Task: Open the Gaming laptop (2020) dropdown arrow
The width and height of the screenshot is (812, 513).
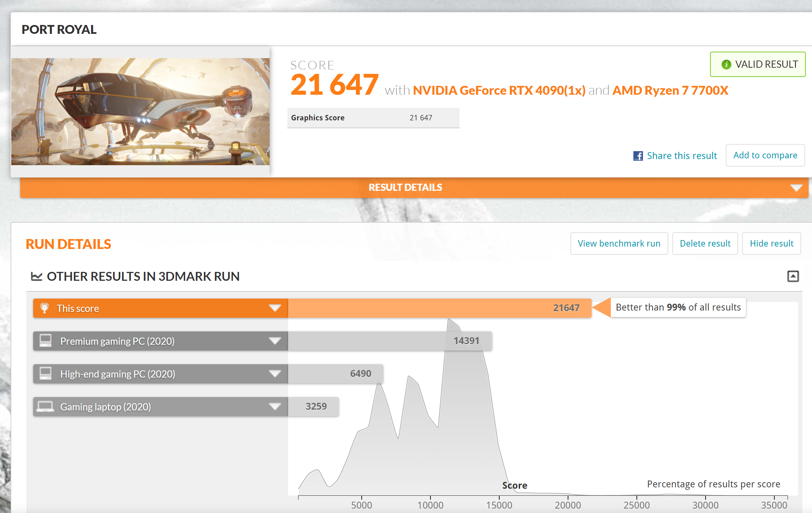Action: pos(275,407)
